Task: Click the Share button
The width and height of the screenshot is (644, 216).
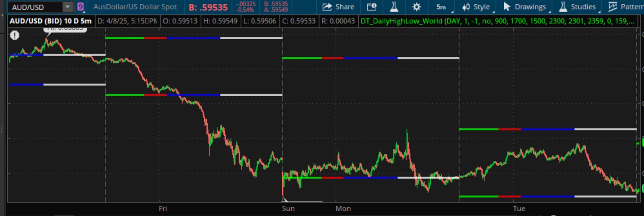Action: click(339, 7)
